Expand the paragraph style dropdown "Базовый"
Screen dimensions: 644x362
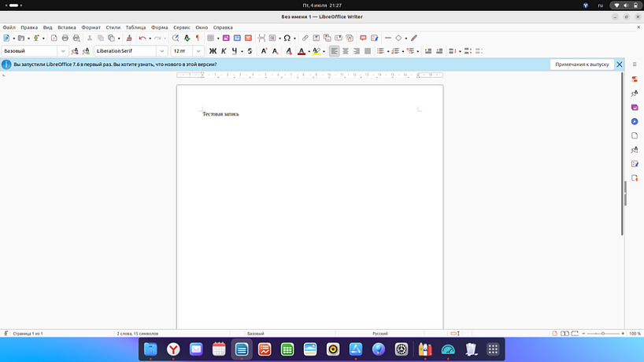click(x=63, y=51)
